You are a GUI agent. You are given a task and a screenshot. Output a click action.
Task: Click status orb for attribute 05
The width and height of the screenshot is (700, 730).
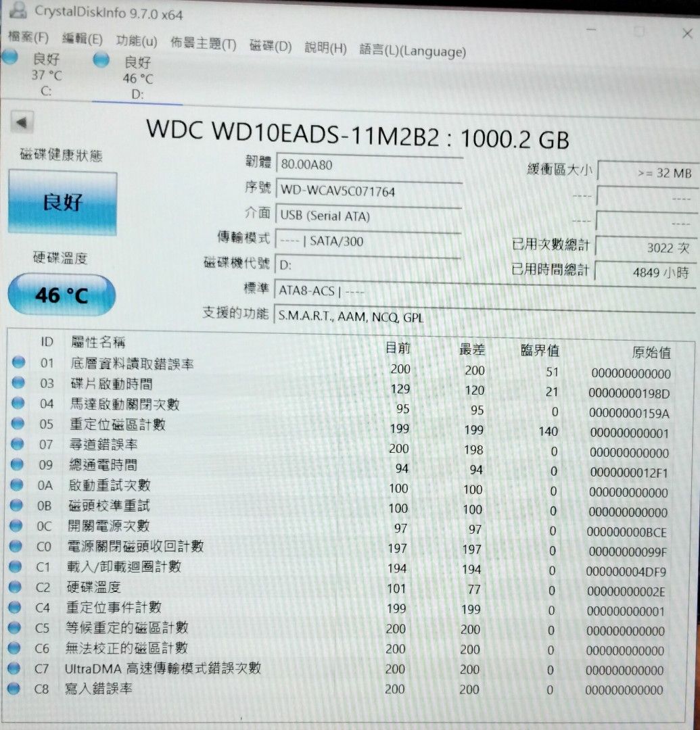pos(18,423)
